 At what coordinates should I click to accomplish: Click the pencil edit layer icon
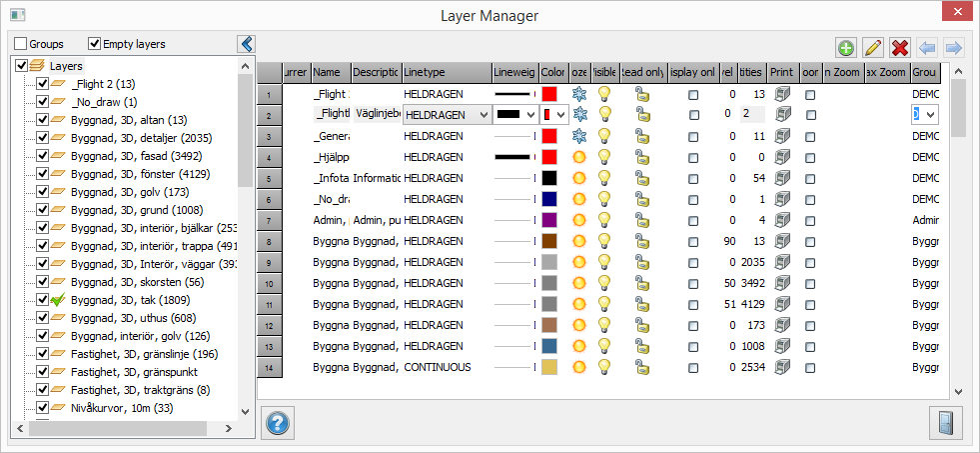coord(873,47)
